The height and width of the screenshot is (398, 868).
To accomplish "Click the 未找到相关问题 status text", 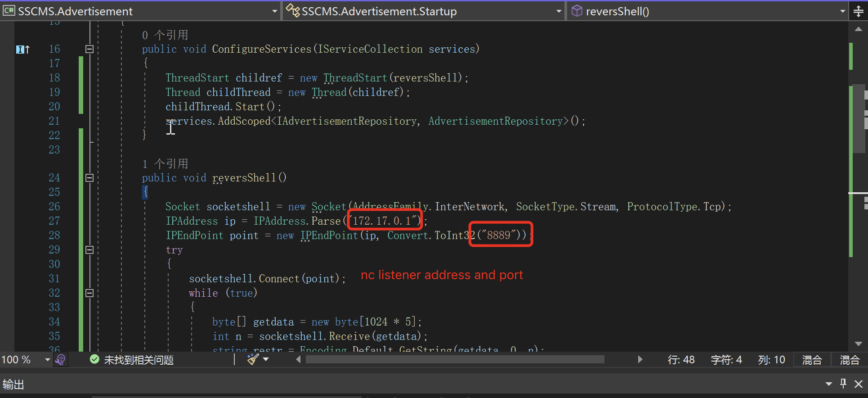I will 139,360.
